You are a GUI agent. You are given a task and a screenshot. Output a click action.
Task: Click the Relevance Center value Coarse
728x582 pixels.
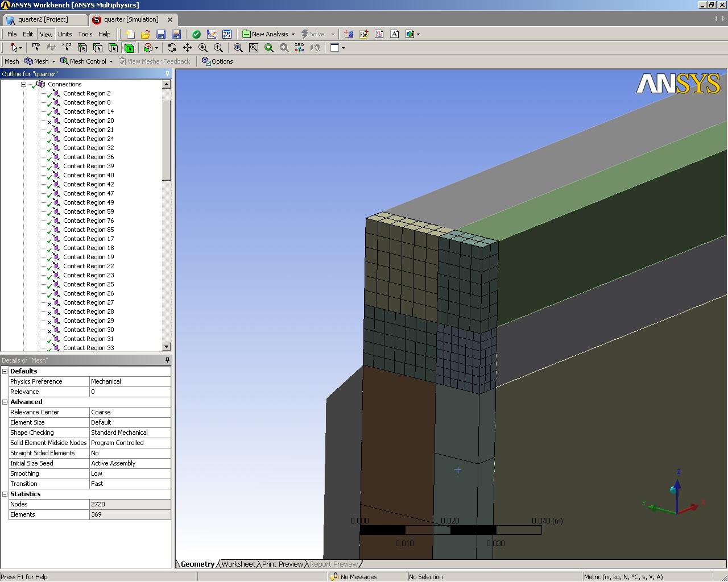pyautogui.click(x=130, y=412)
